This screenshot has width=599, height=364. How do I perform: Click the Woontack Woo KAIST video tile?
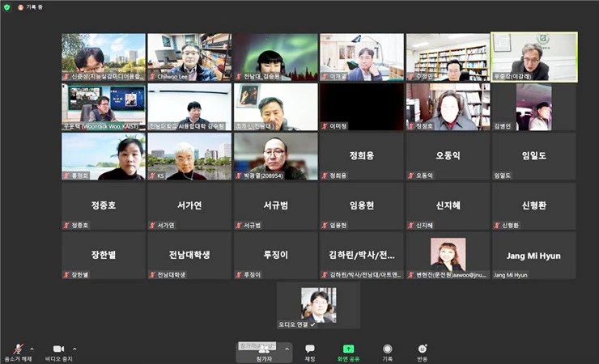104,107
